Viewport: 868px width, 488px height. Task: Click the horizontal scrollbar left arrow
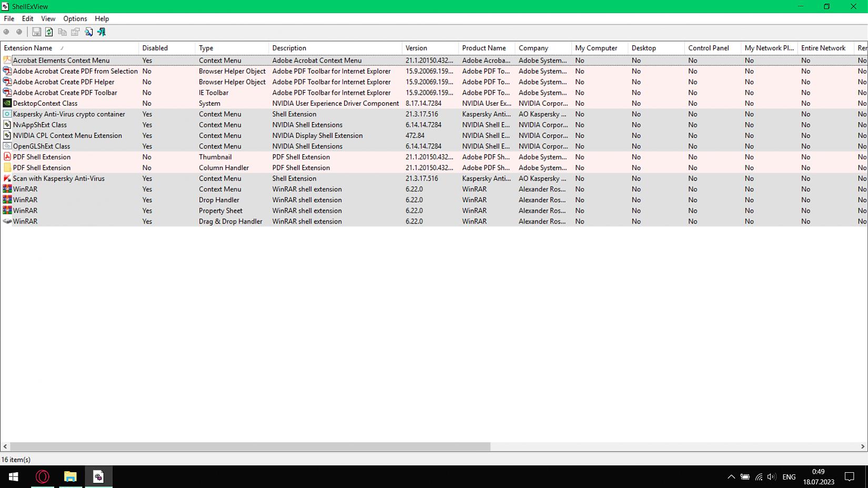[x=5, y=446]
